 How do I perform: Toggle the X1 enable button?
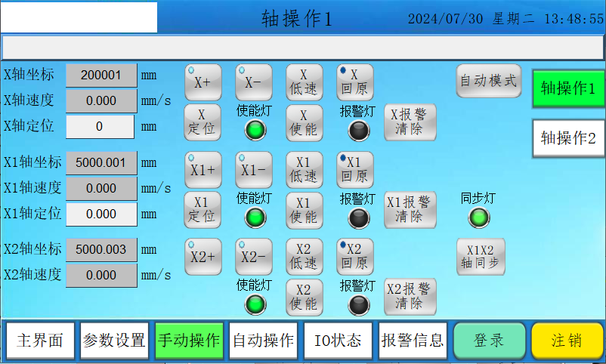(304, 210)
